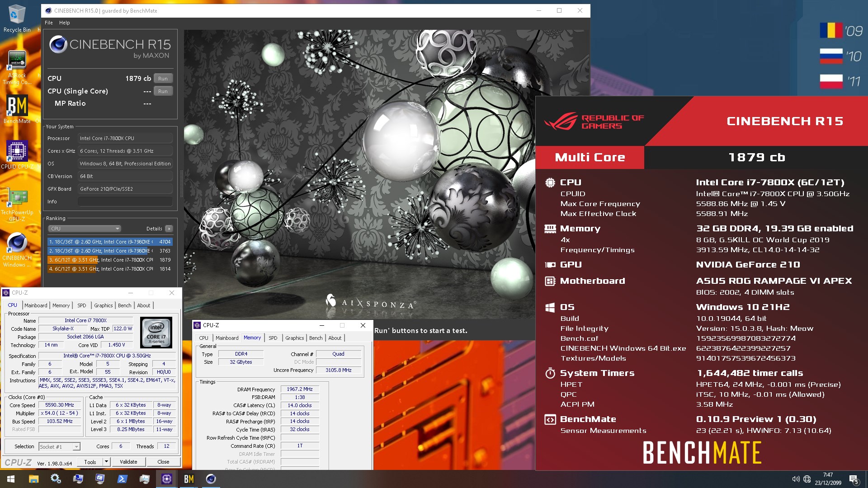This screenshot has height=488, width=868.
Task: Switch to BenchMate via its BM taskbar icon
Action: click(189, 479)
